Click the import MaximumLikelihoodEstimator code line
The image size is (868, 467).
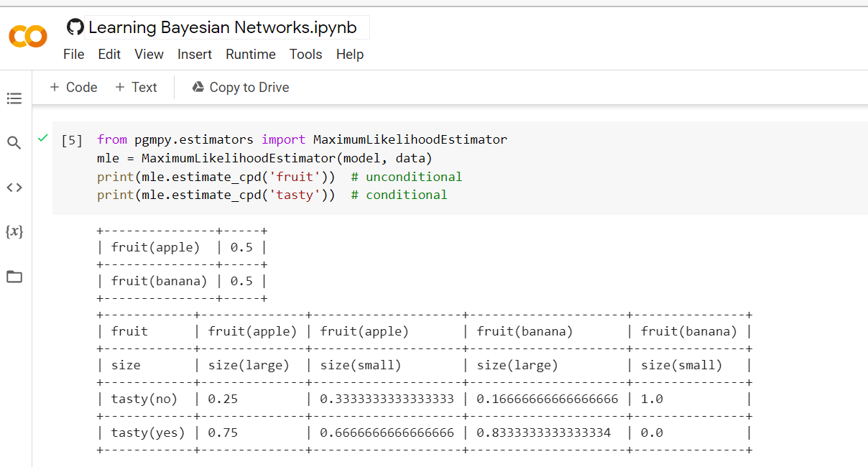(x=302, y=139)
